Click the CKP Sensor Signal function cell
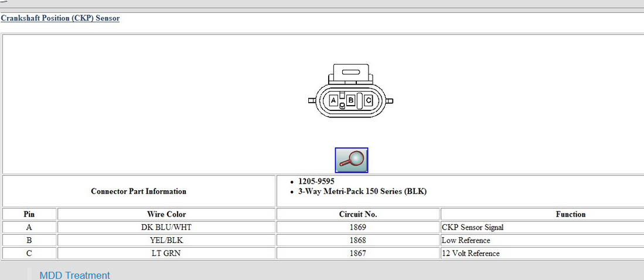 pos(543,227)
